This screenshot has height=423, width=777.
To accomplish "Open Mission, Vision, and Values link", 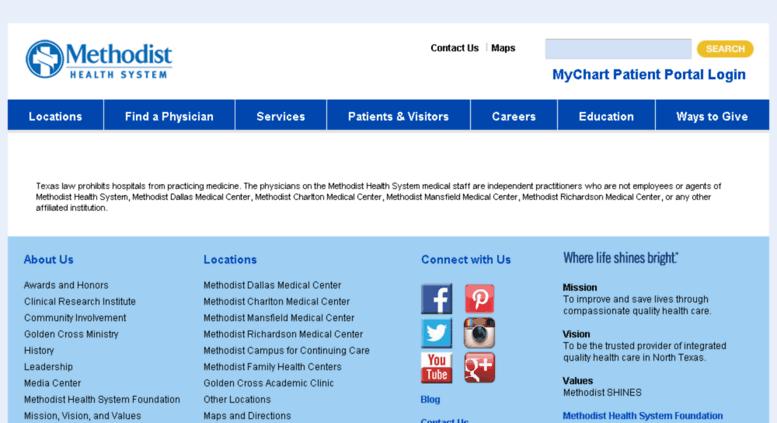I will (82, 416).
